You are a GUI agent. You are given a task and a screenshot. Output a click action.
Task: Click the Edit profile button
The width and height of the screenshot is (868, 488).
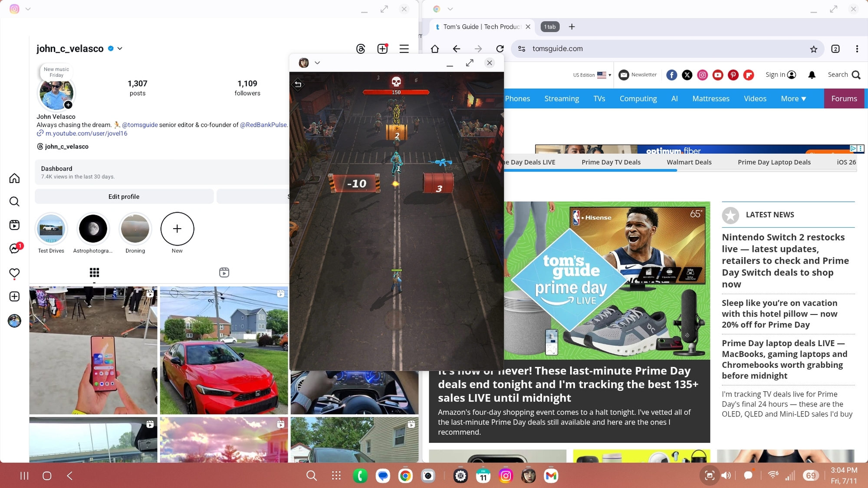point(124,197)
